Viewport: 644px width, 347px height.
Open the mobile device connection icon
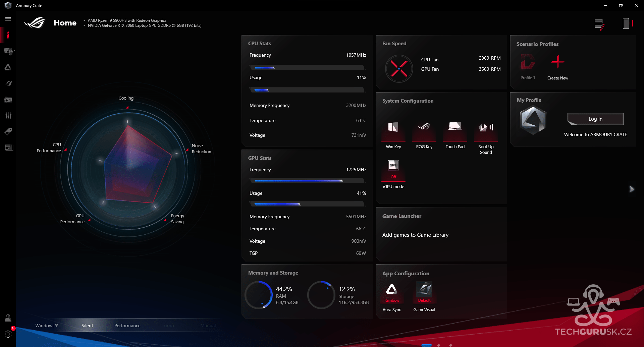click(626, 23)
